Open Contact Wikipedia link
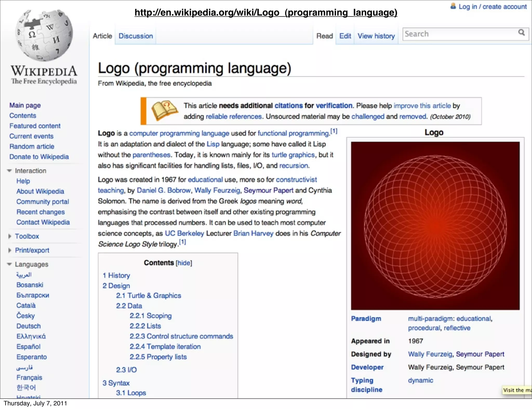The image size is (532, 409). [x=43, y=222]
